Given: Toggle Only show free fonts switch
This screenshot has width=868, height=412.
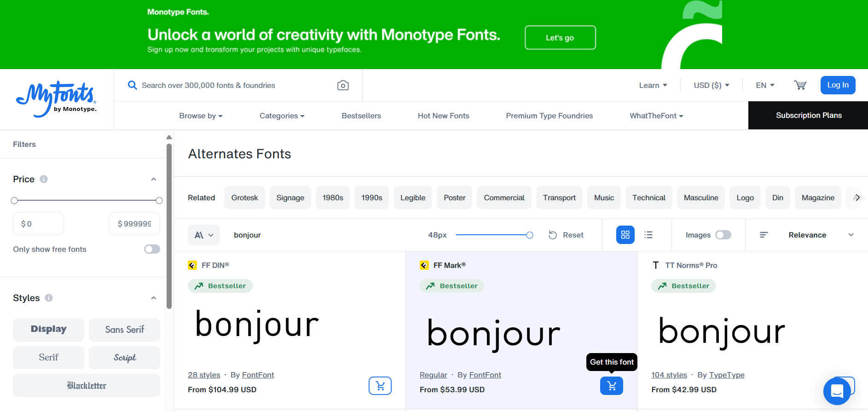Looking at the screenshot, I should tap(152, 249).
